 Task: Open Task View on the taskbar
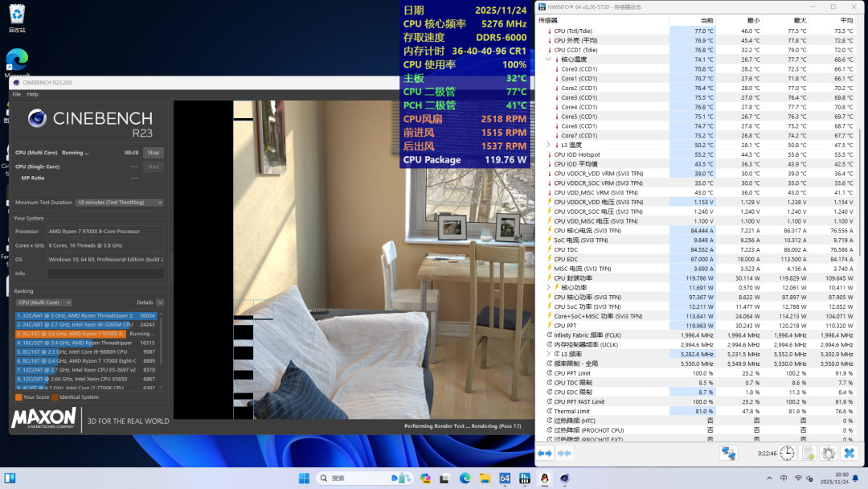[444, 479]
